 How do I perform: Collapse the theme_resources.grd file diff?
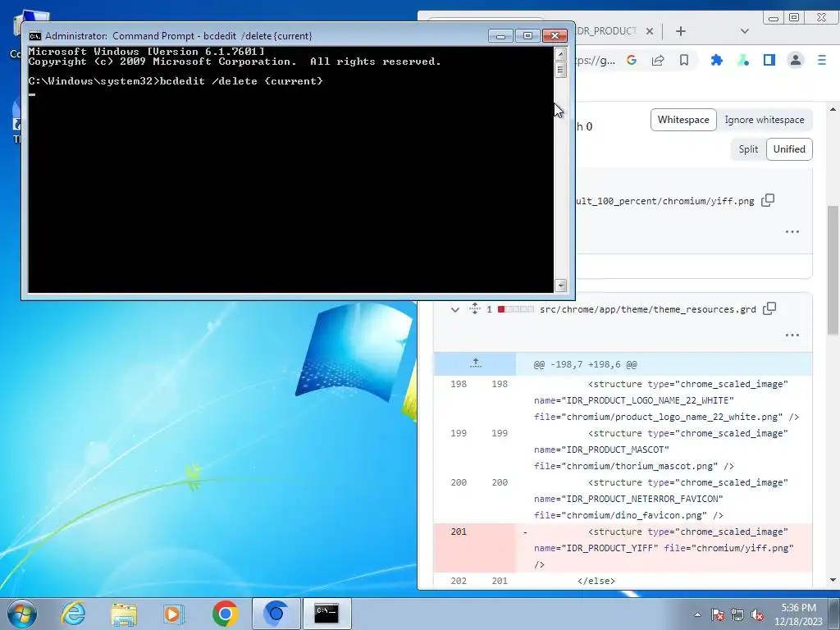point(454,309)
